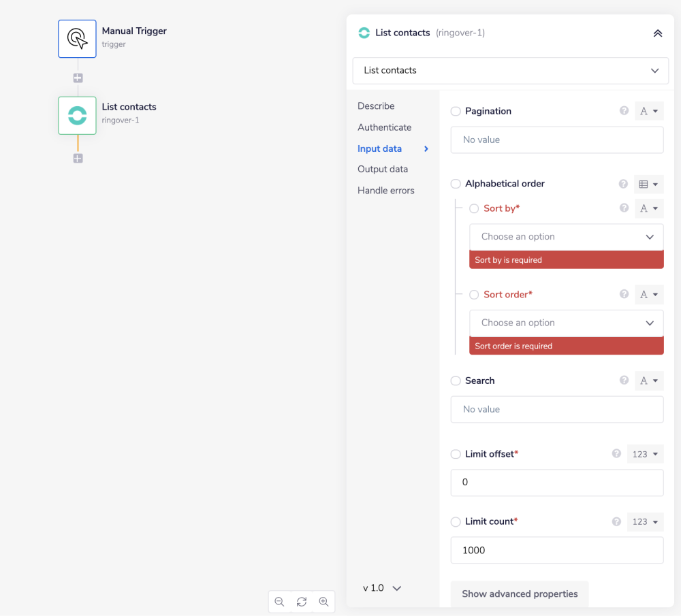The image size is (681, 616).
Task: Zoom in the workflow canvas
Action: [x=324, y=602]
